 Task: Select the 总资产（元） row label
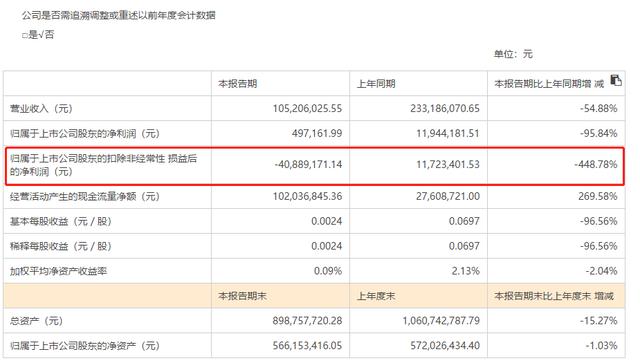click(x=36, y=321)
